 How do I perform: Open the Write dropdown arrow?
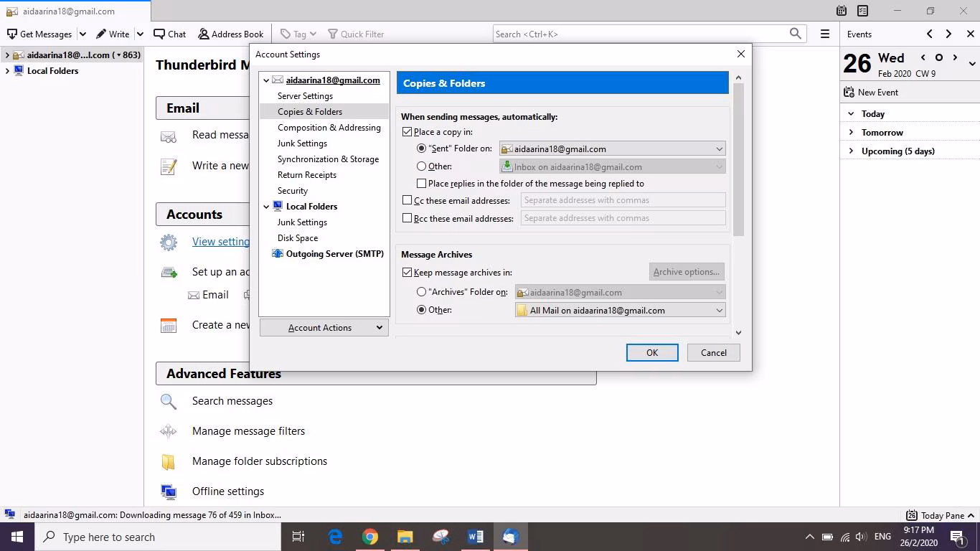pyautogui.click(x=140, y=34)
